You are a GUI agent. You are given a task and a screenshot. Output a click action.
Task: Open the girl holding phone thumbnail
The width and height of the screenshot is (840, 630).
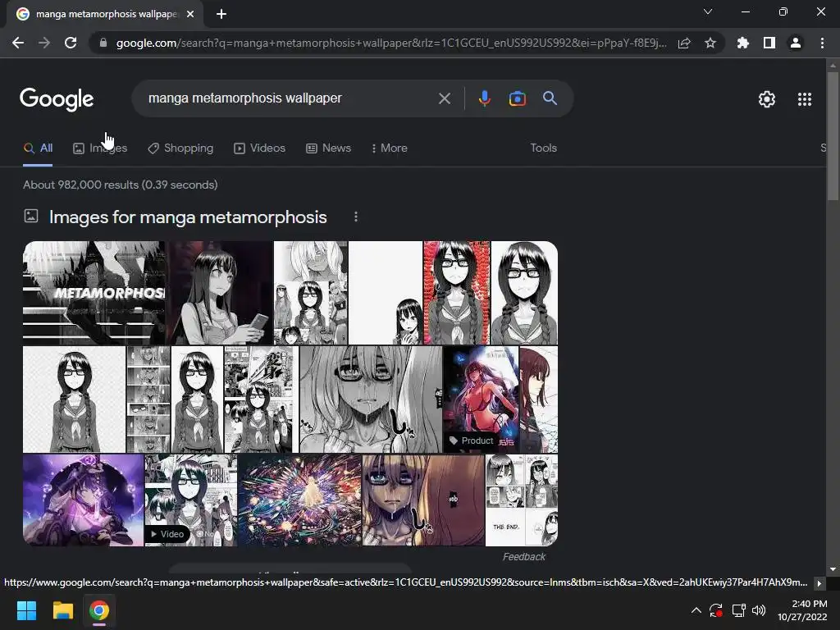220,293
